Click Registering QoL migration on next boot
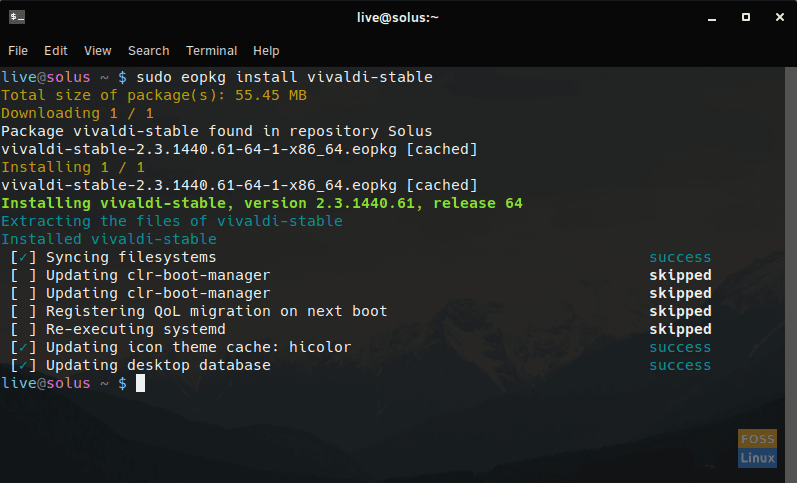 click(x=217, y=311)
